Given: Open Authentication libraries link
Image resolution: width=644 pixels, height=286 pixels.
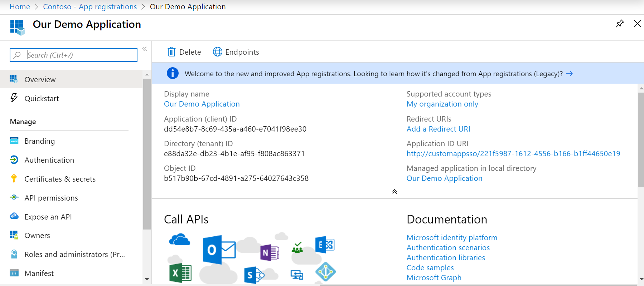Looking at the screenshot, I should [x=446, y=258].
